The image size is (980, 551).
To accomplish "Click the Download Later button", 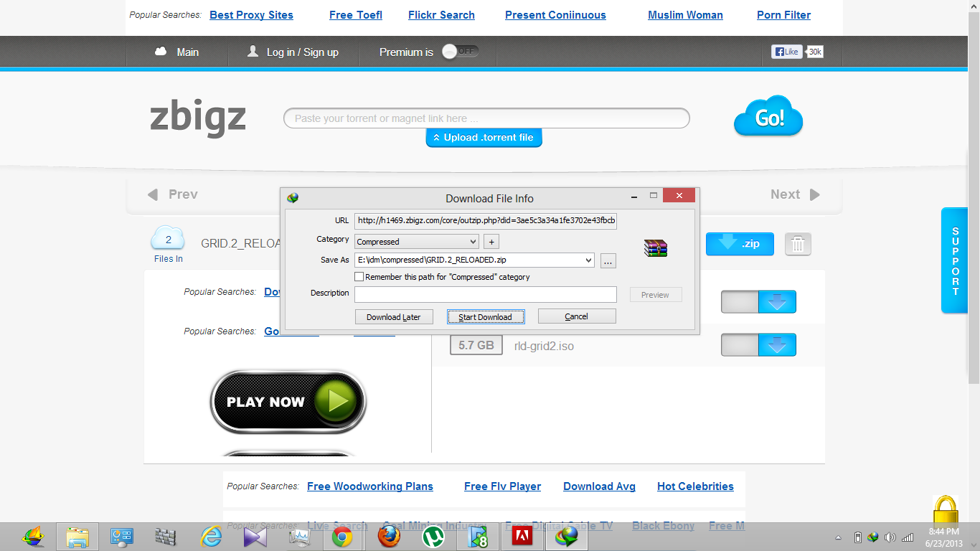I will (x=394, y=316).
